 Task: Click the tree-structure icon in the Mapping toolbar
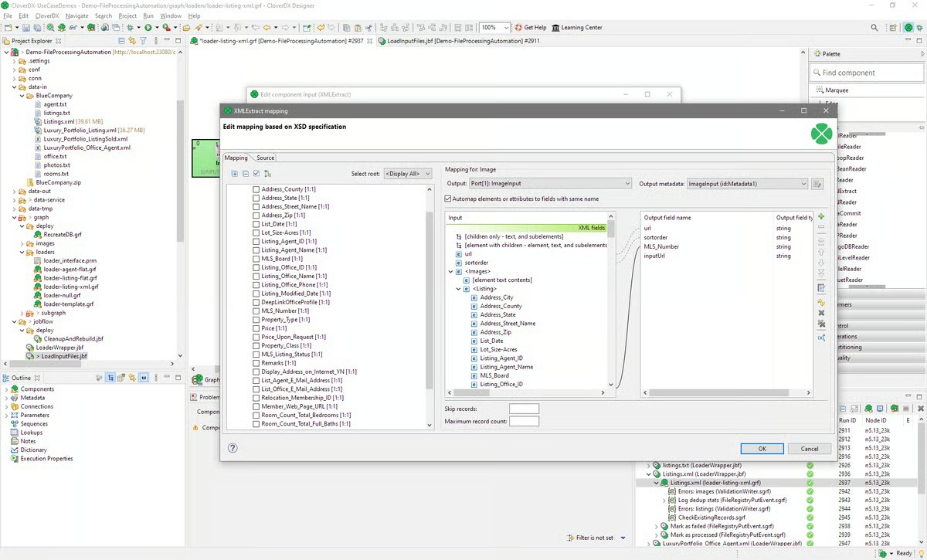pyautogui.click(x=267, y=174)
